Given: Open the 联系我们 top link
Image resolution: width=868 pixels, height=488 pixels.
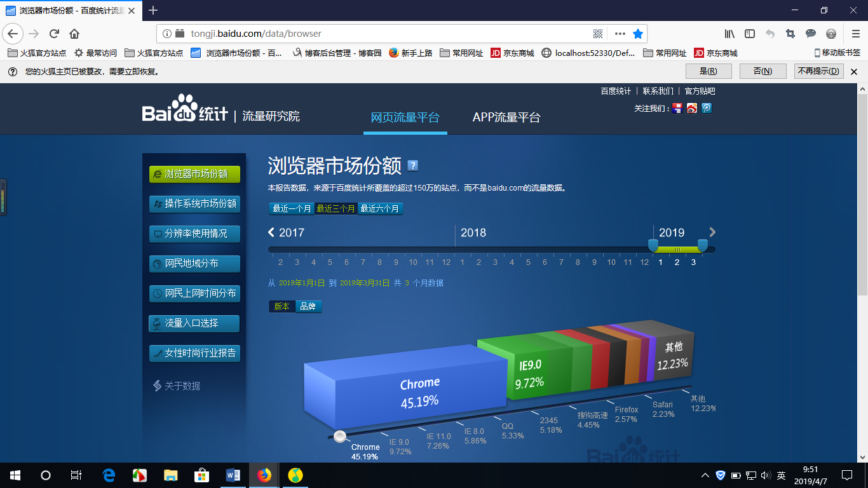Looking at the screenshot, I should click(x=658, y=91).
